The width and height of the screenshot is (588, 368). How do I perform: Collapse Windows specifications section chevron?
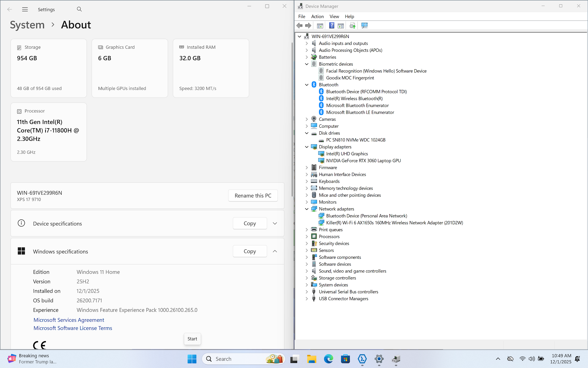(x=275, y=251)
